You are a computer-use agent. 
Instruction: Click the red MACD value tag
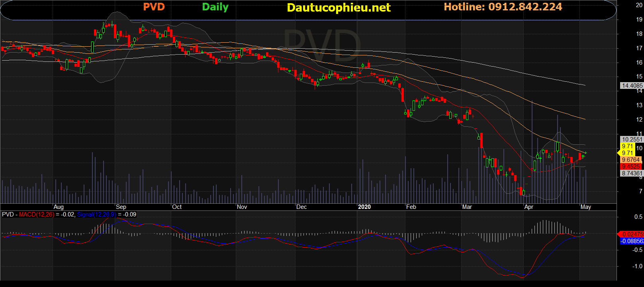632,234
